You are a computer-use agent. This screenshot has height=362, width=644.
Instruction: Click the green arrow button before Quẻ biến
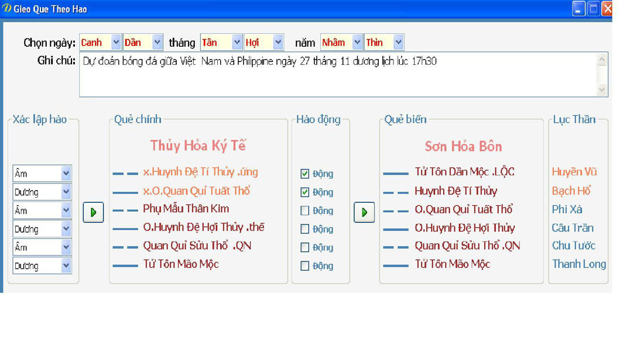click(x=364, y=212)
